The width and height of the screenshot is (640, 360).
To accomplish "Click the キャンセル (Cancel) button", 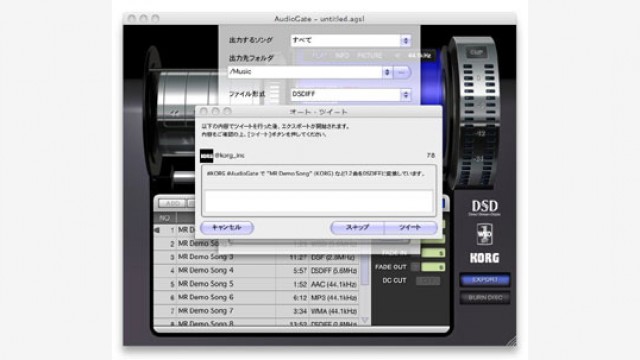I will (x=227, y=227).
